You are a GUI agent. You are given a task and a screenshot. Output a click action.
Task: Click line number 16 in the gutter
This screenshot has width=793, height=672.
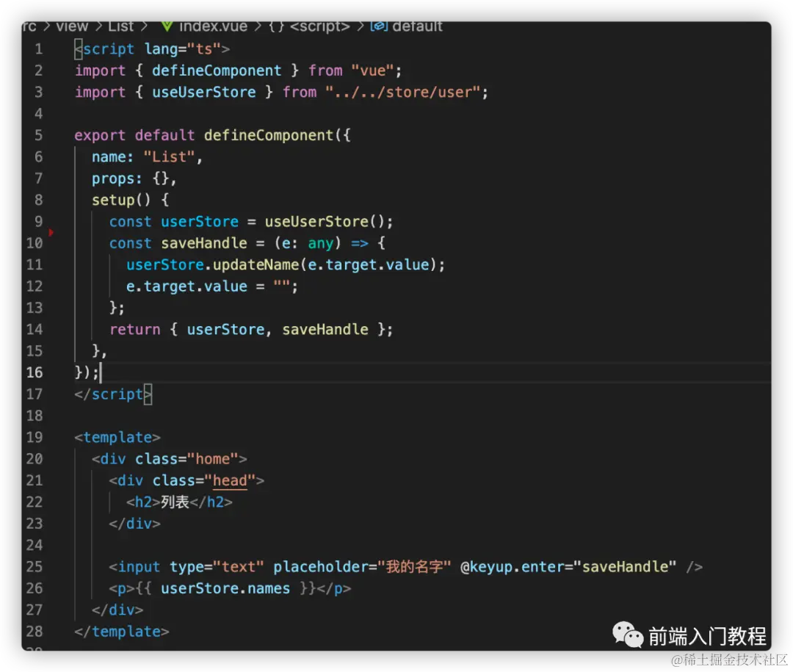pos(35,372)
